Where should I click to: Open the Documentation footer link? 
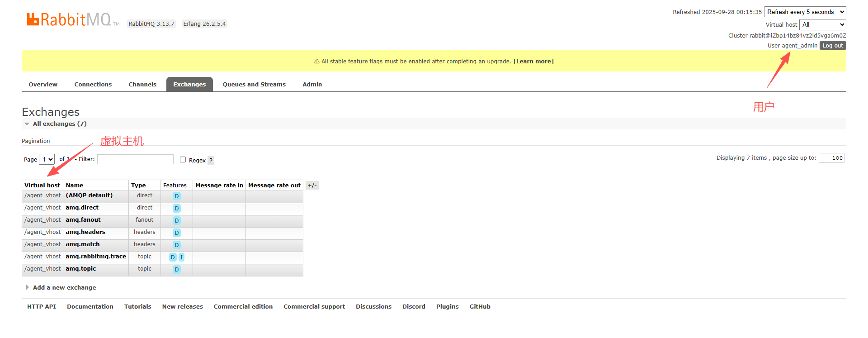(90, 307)
